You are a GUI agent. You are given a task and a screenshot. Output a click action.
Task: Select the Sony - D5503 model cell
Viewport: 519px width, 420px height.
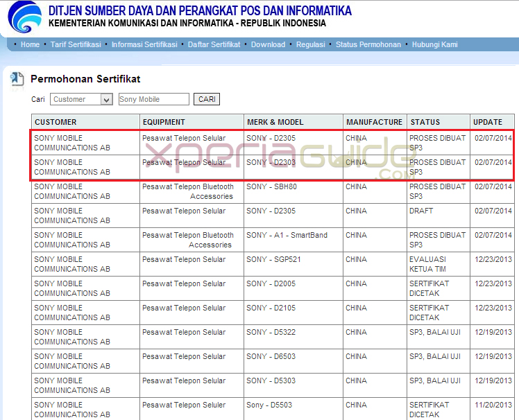293,409
